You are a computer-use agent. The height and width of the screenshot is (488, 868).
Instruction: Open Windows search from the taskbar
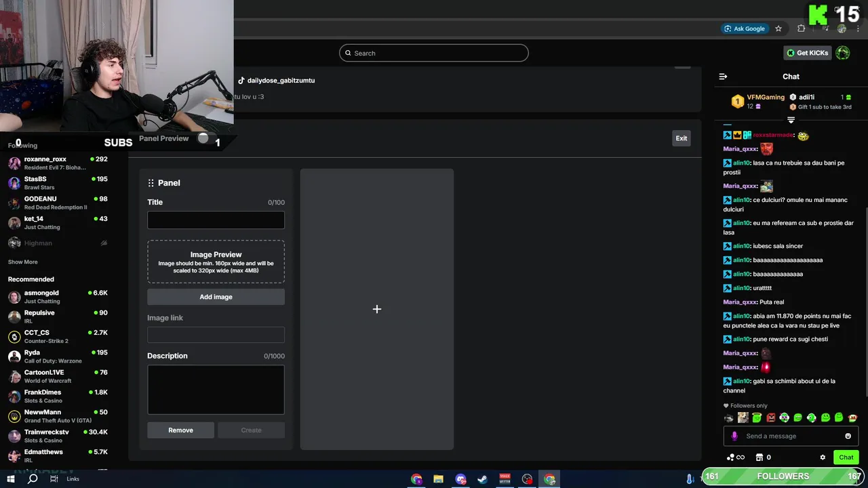click(x=32, y=479)
